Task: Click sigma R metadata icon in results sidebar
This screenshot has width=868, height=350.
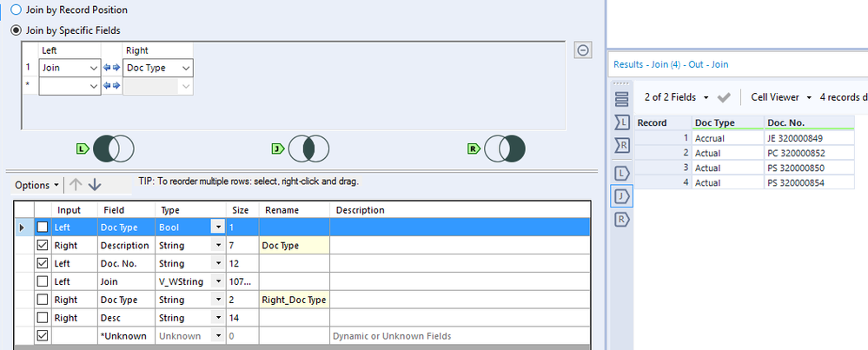Action: [x=622, y=145]
